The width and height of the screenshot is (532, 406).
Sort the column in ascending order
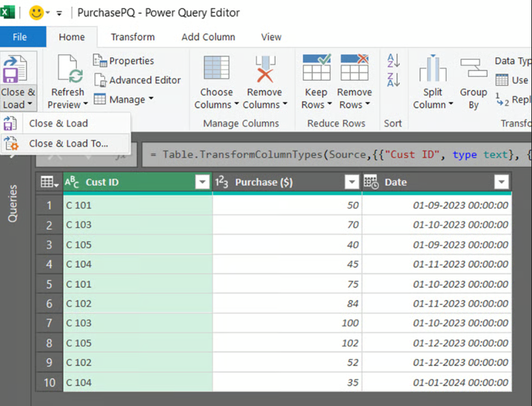(x=393, y=60)
